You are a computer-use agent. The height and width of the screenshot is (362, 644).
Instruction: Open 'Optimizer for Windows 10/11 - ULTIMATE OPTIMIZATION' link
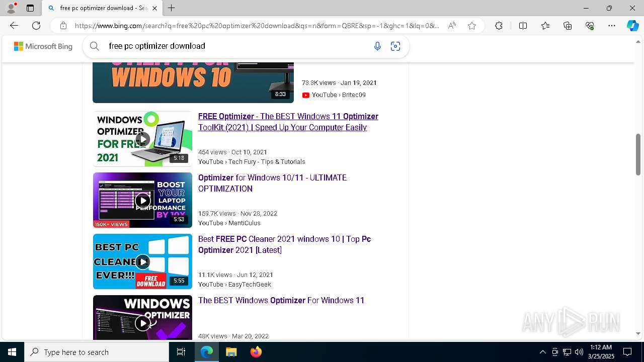(272, 183)
